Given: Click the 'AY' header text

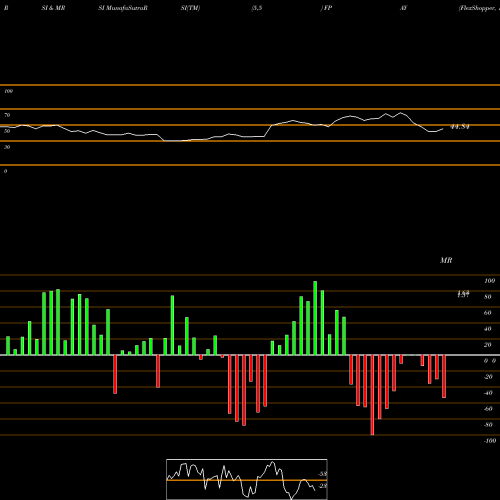Looking at the screenshot, I should 403,8.
